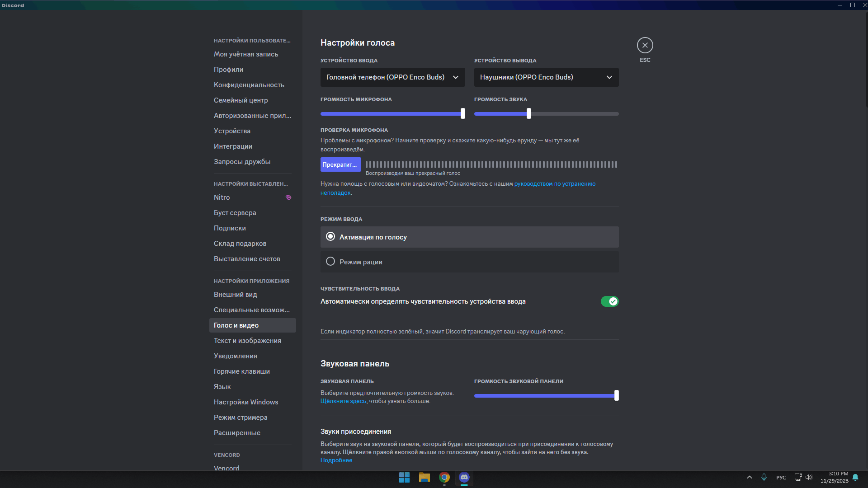Switch the РУС keyboard language indicator

coord(781,478)
